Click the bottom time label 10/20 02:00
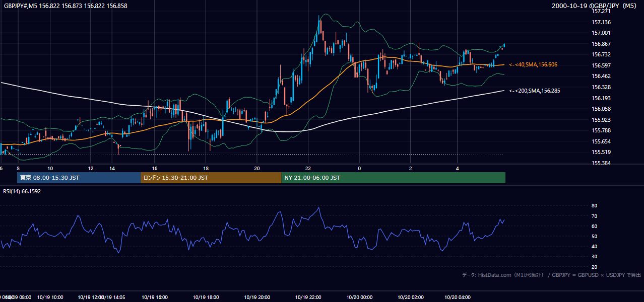The height and width of the screenshot is (302, 644). pyautogui.click(x=411, y=297)
